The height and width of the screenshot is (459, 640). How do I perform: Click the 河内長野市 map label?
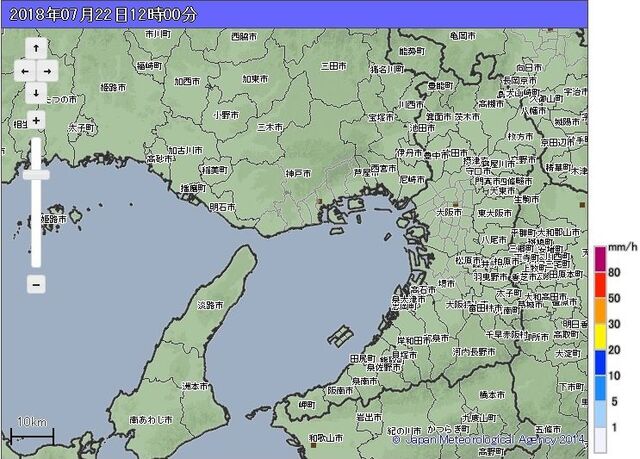pos(474,351)
